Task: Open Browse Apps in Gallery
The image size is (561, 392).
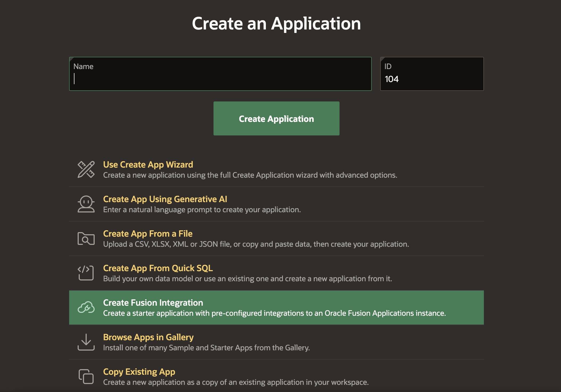Action: 148,337
